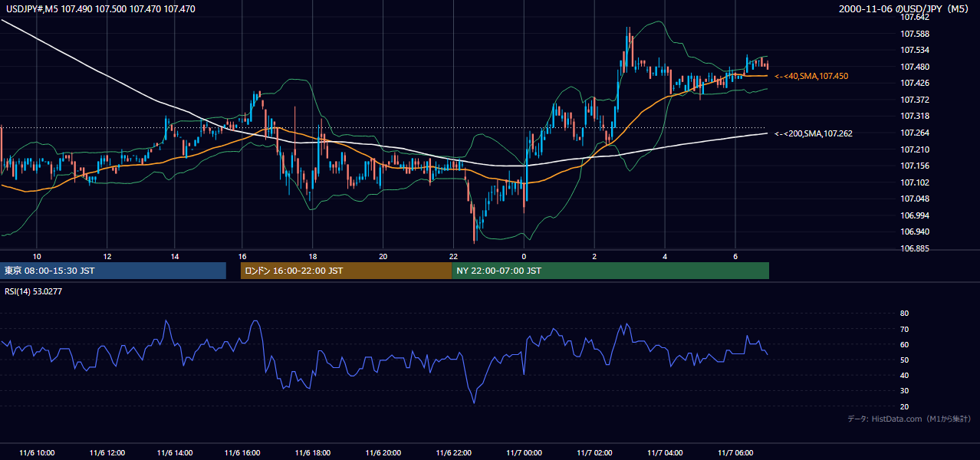The image size is (980, 460).
Task: Click price axis value 107.588
Action: click(914, 34)
